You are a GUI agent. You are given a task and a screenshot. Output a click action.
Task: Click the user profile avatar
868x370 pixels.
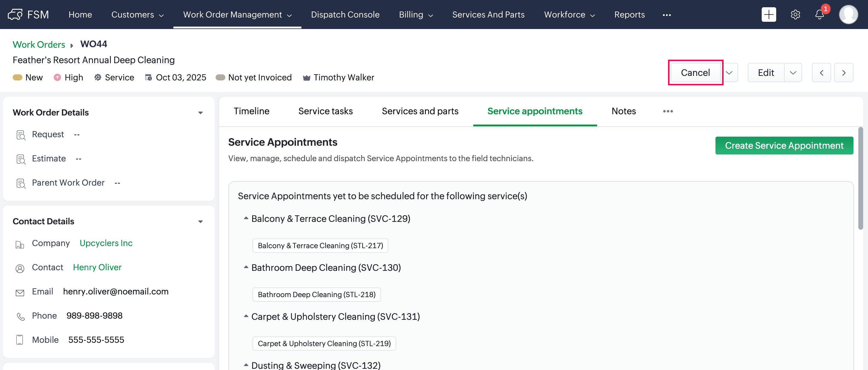click(848, 15)
